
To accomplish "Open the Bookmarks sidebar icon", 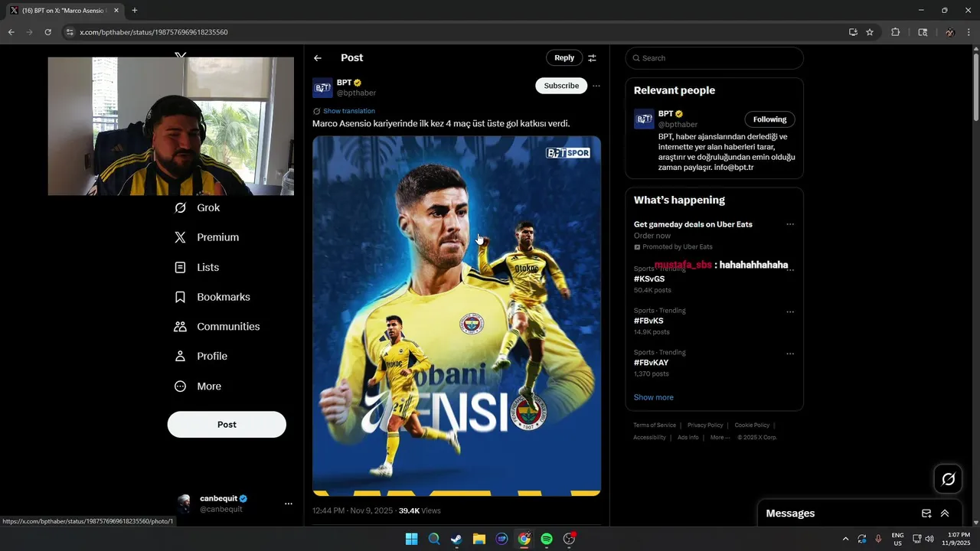I will 180,297.
